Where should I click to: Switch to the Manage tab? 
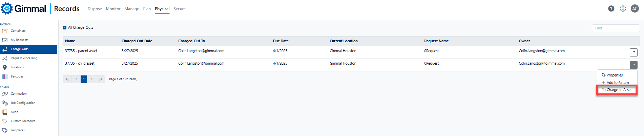[132, 9]
